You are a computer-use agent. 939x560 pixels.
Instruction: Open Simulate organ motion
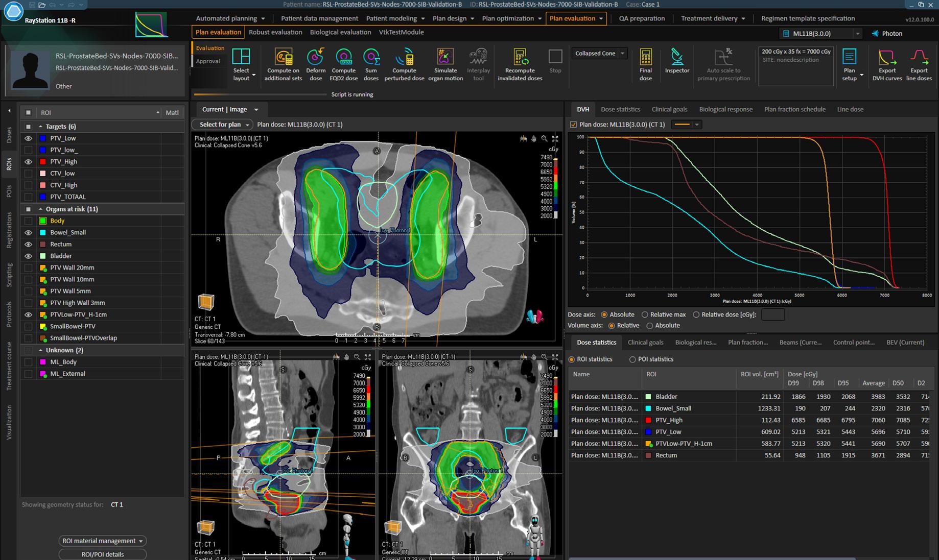pos(445,64)
